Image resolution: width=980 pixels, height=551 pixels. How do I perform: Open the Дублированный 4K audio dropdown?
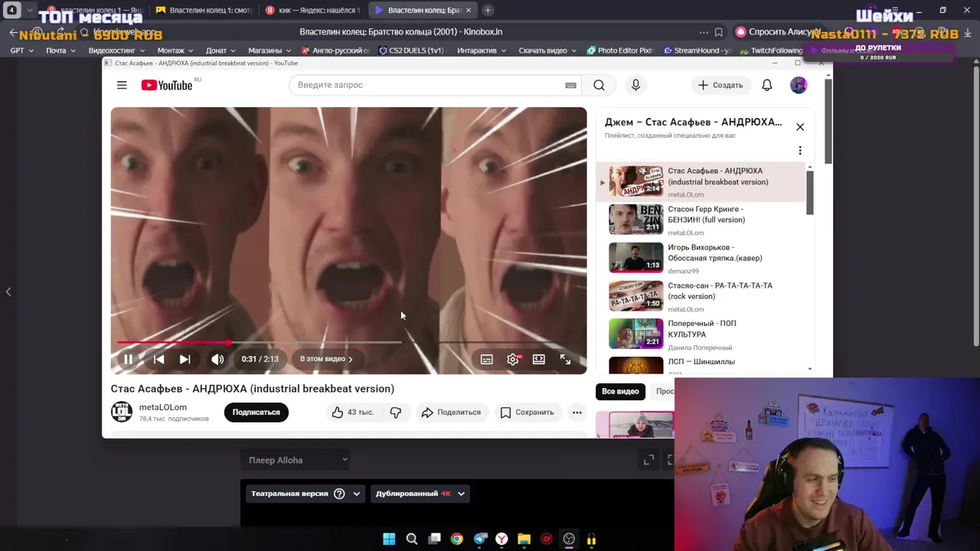tap(420, 494)
